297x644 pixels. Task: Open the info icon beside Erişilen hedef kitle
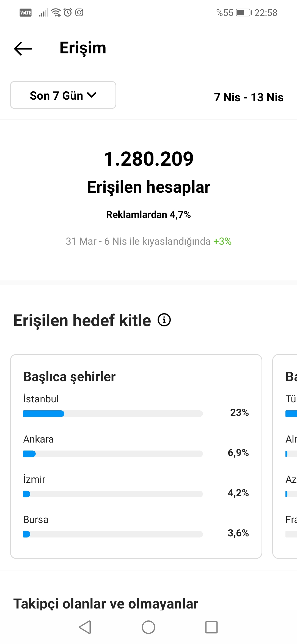pos(164,320)
